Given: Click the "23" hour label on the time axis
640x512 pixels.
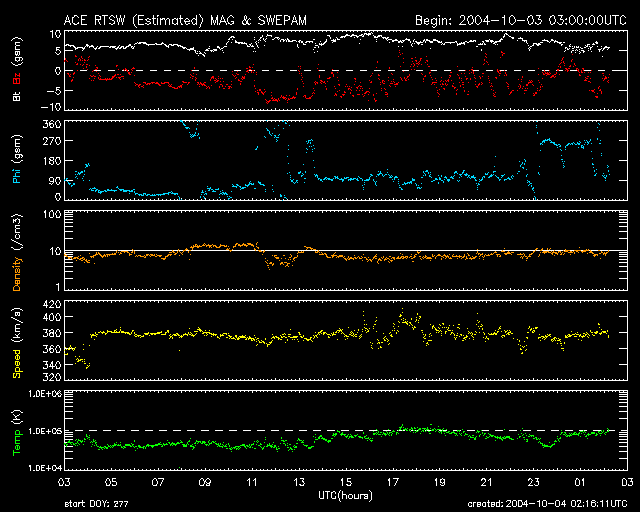Looking at the screenshot, I should click(x=533, y=482).
